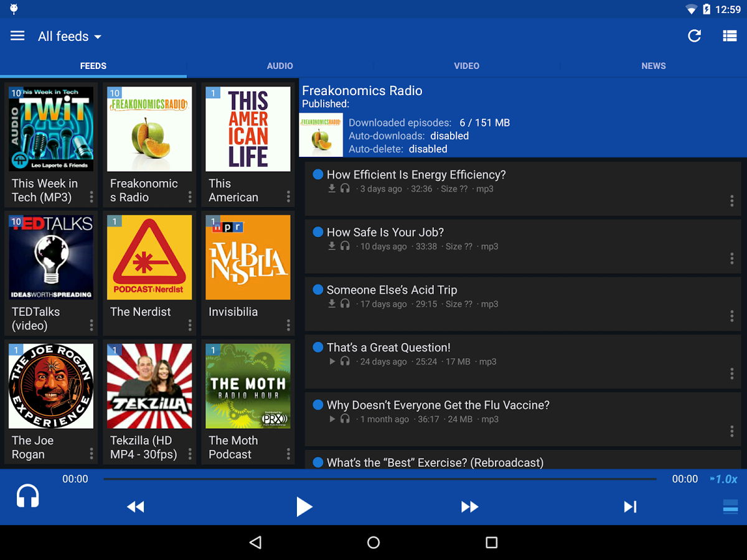Switch to the NEWS tab

click(x=654, y=66)
